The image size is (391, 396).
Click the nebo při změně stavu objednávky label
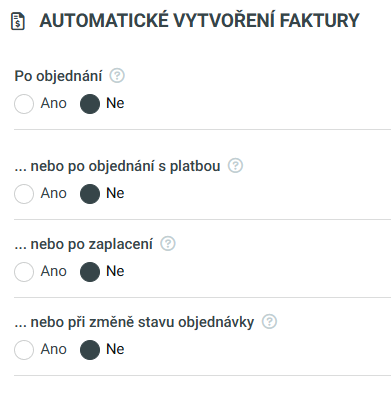pos(134,322)
